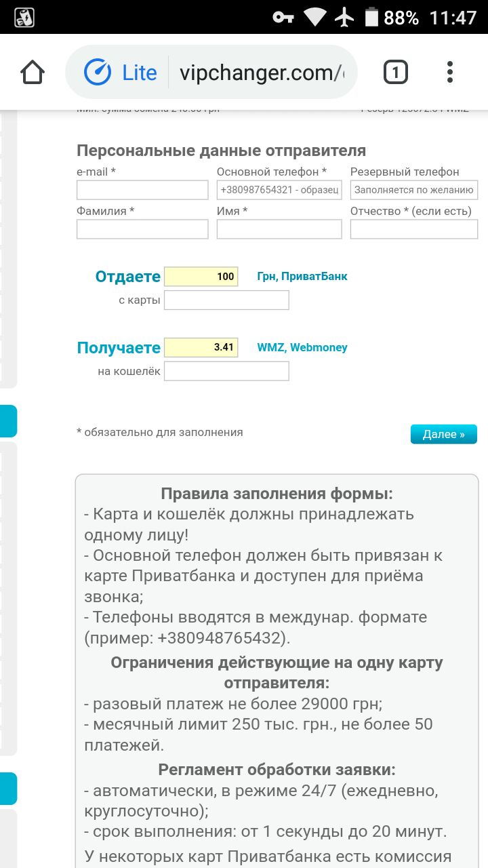488x868 pixels.
Task: Open the tab switcher showing 1
Action: [x=396, y=72]
